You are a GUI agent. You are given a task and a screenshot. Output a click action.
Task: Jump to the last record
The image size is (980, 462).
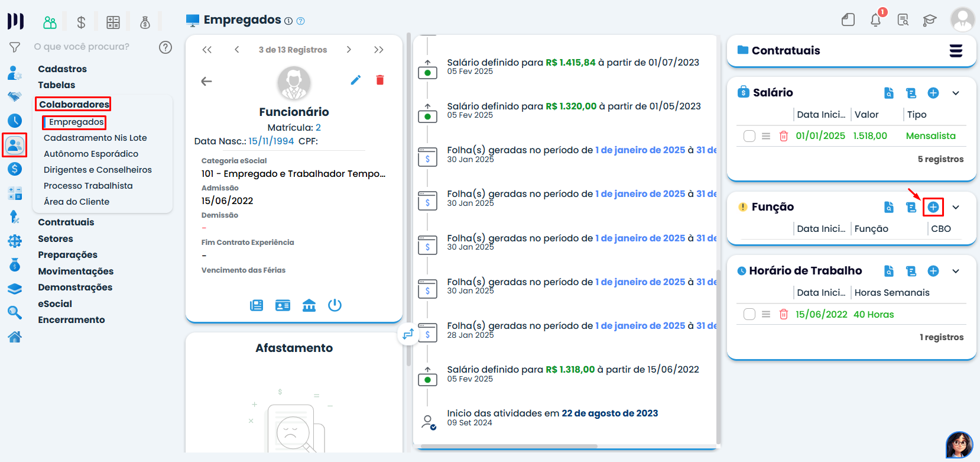[379, 50]
